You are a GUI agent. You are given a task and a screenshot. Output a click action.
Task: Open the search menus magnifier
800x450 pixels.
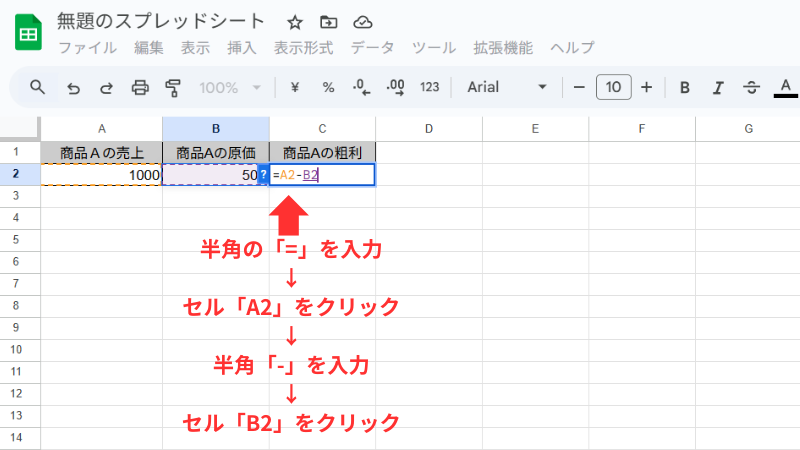coord(37,87)
